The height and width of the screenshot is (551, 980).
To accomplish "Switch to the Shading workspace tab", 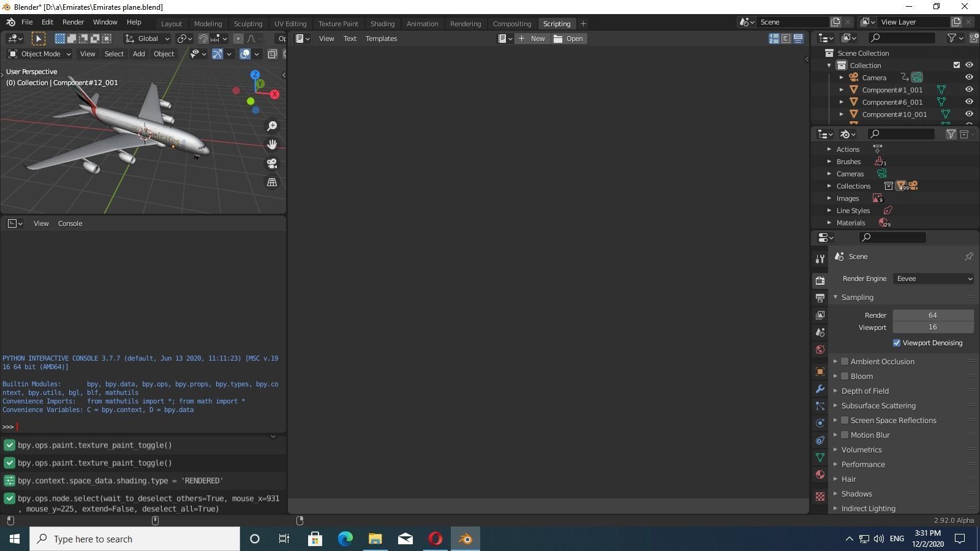I will (382, 24).
